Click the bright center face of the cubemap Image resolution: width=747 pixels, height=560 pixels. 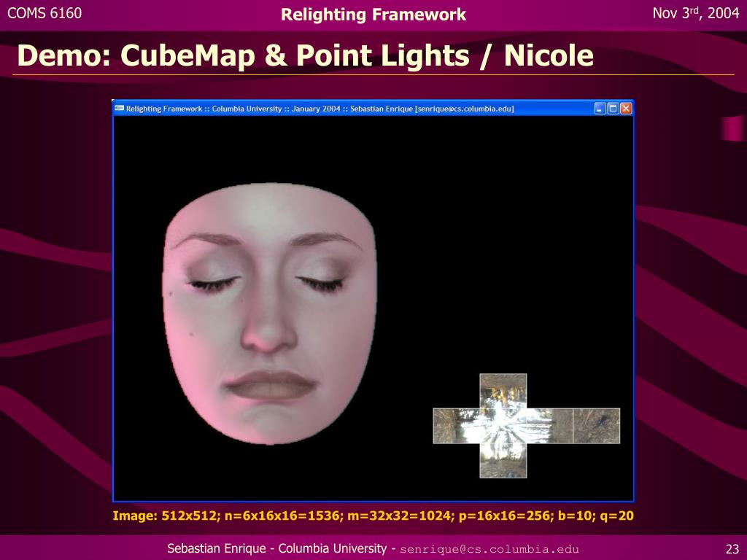click(x=503, y=426)
